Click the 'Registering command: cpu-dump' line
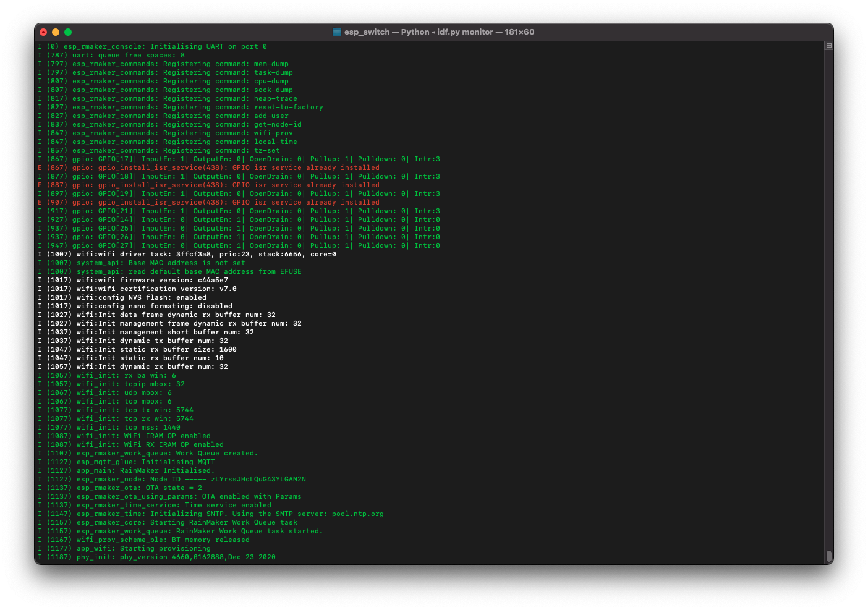This screenshot has width=868, height=610. pyautogui.click(x=163, y=81)
